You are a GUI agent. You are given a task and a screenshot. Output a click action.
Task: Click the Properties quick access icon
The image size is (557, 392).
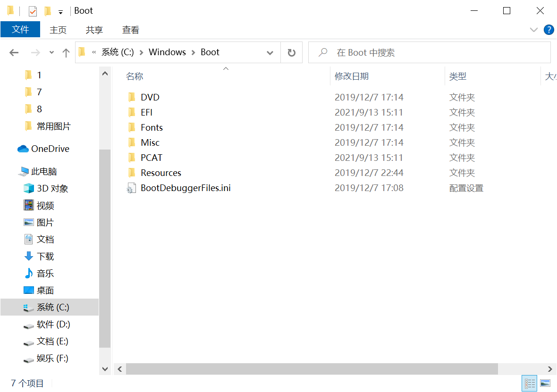[33, 11]
